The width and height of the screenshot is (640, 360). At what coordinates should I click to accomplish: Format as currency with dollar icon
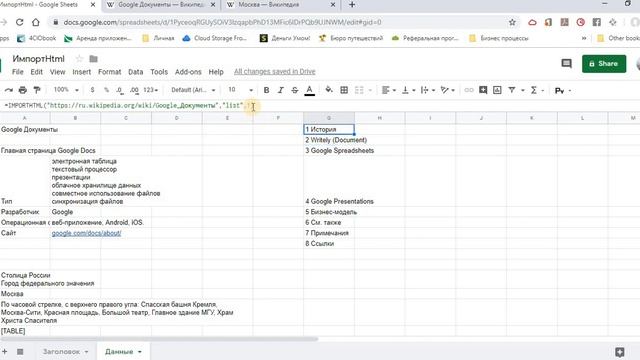coord(93,90)
